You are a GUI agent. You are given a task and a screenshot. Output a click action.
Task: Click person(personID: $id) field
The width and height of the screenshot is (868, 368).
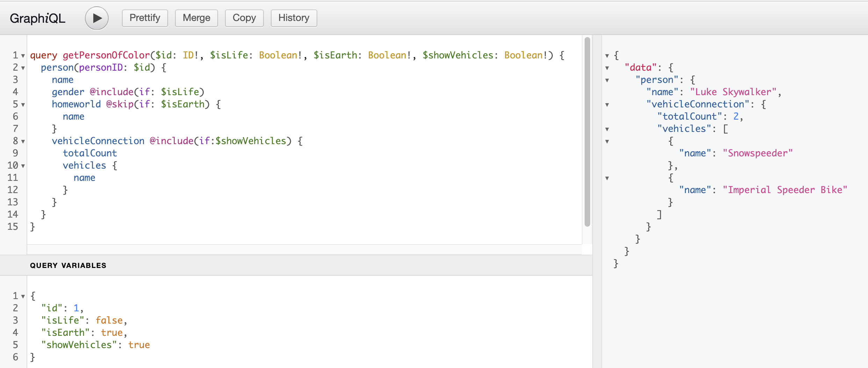(98, 68)
